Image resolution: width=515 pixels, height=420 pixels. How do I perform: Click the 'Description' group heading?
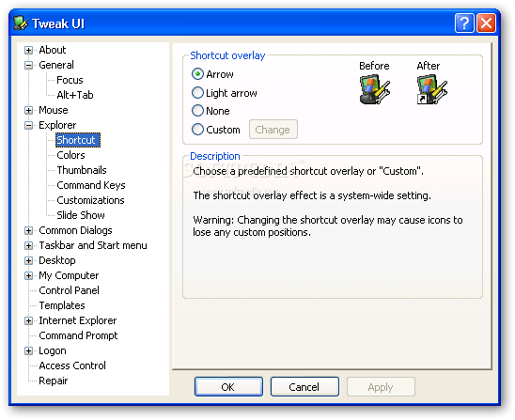[215, 156]
